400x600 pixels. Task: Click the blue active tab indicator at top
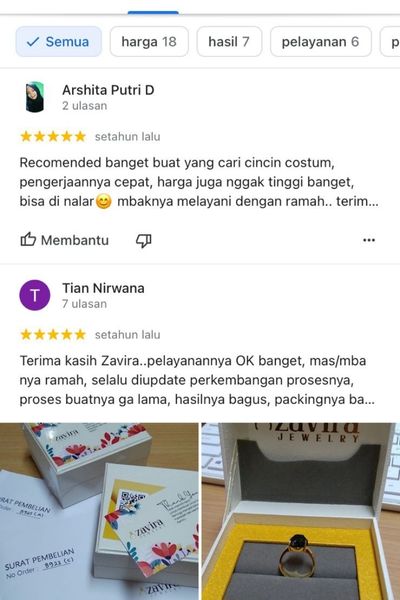(x=153, y=13)
